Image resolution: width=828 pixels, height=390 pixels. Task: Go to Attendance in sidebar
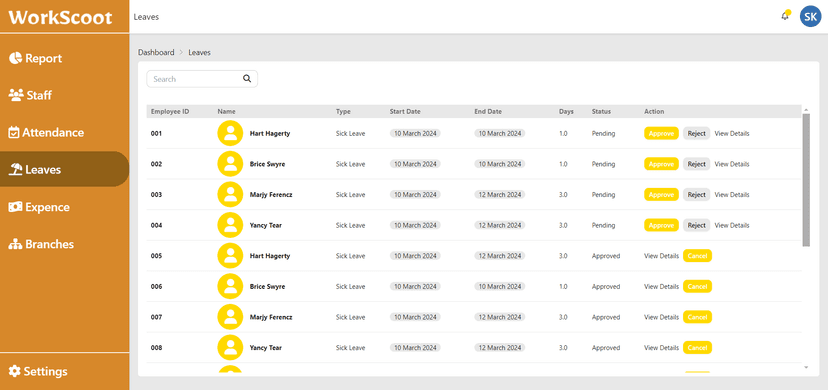click(x=64, y=132)
